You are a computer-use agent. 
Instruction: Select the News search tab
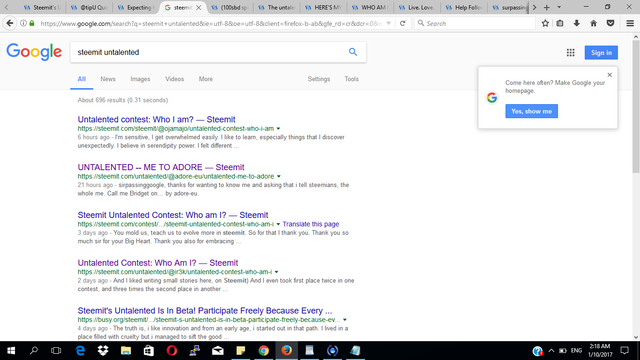pos(108,79)
